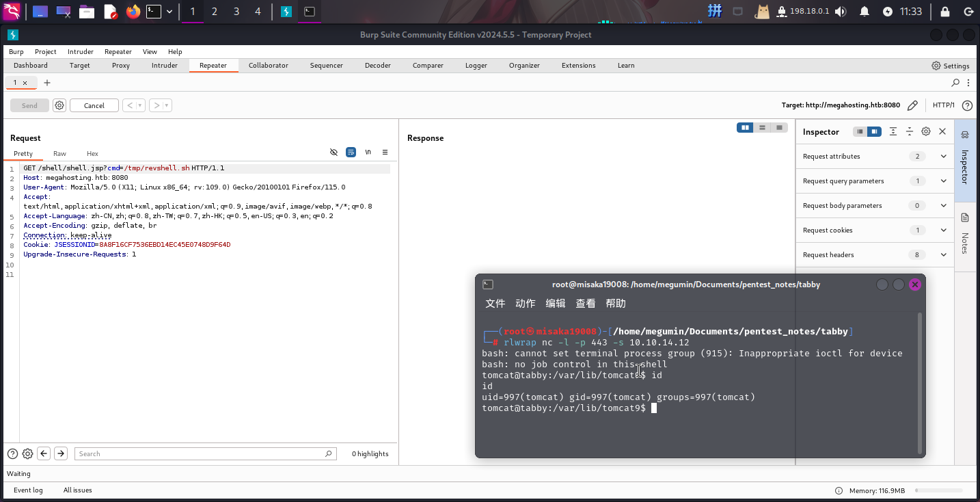Set Inspector layout to right docked
The image size is (980, 502).
point(875,131)
